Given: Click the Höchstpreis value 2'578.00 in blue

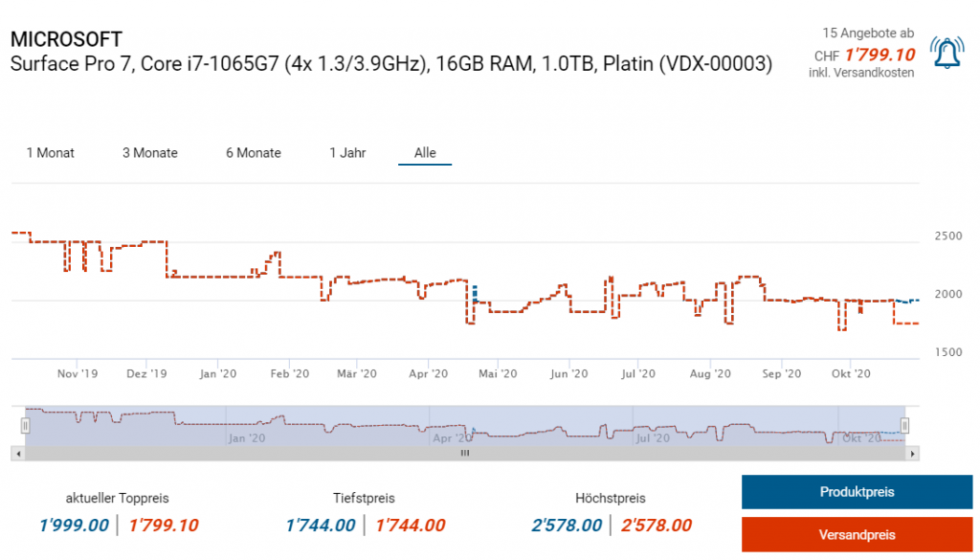Looking at the screenshot, I should 567,525.
